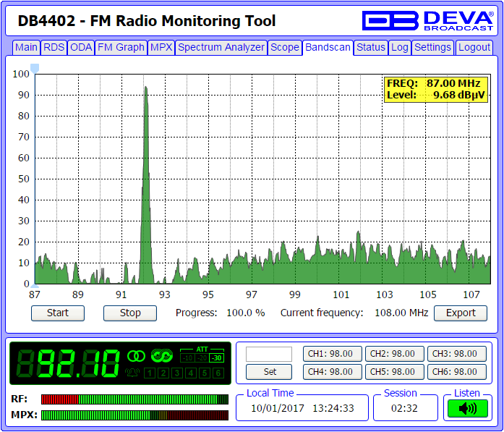
Task: Click the stereo indicator icon
Action: pos(136,356)
